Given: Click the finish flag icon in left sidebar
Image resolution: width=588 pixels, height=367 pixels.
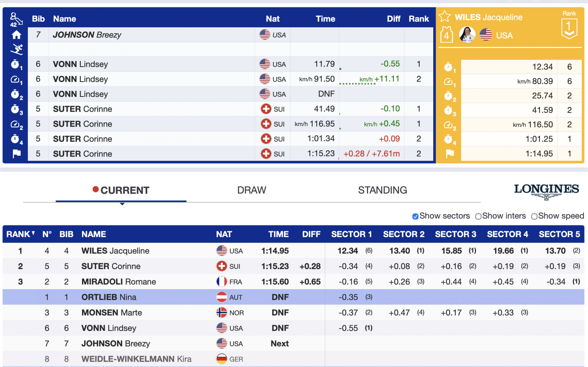Looking at the screenshot, I should 16,154.
